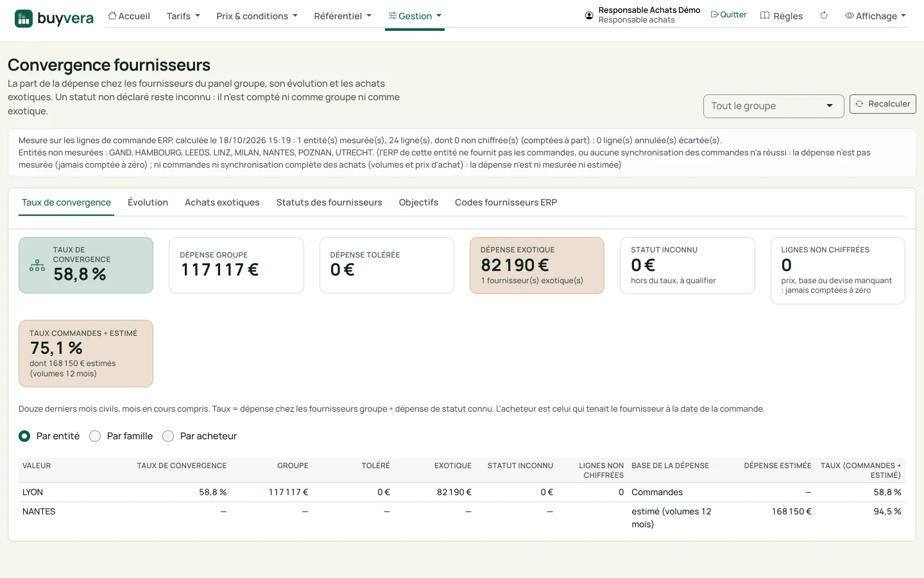Screen dimensions: 924x578
Task: Click the Base de la dépense header
Action: click(671, 466)
